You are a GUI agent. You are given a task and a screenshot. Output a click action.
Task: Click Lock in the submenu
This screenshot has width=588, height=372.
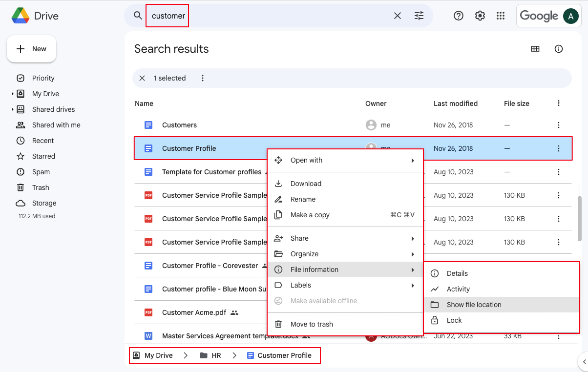pyautogui.click(x=454, y=320)
